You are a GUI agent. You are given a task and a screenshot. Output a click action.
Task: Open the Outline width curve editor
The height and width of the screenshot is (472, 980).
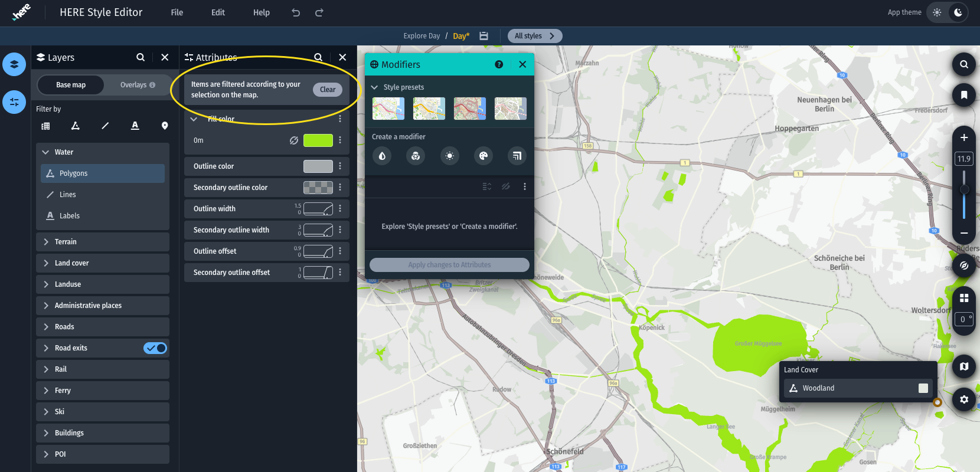tap(318, 209)
